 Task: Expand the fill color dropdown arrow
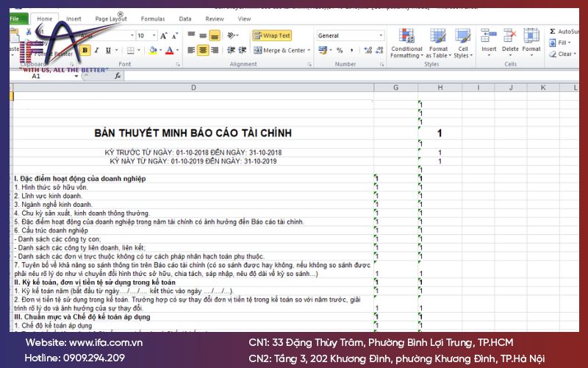[x=160, y=50]
